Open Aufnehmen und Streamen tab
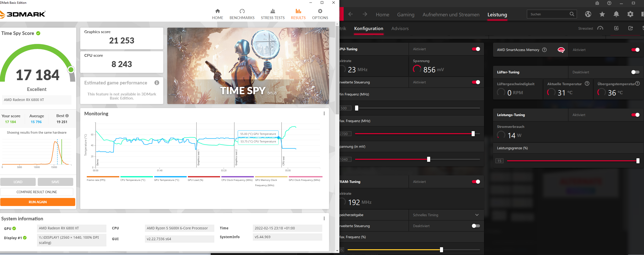Image resolution: width=644 pixels, height=255 pixels. click(451, 15)
